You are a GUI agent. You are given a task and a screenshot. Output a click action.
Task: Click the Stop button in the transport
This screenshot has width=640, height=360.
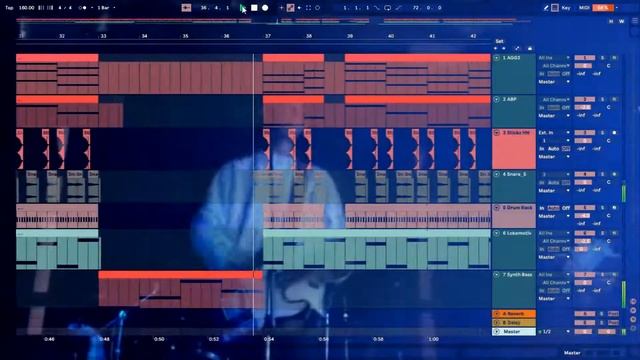(x=254, y=8)
